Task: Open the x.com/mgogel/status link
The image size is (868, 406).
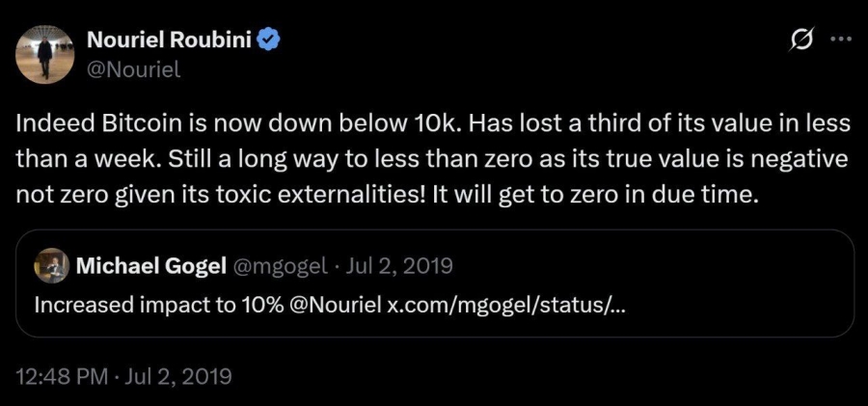Action: 505,305
